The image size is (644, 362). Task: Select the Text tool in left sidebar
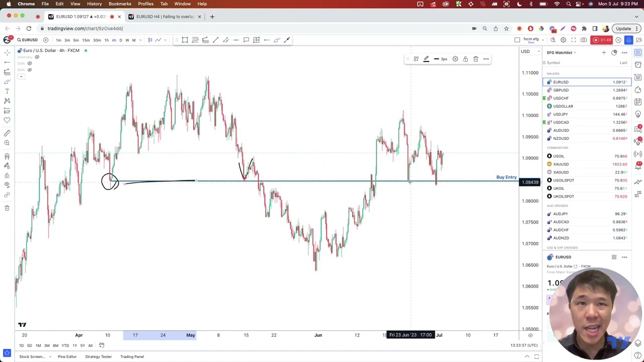point(7,91)
